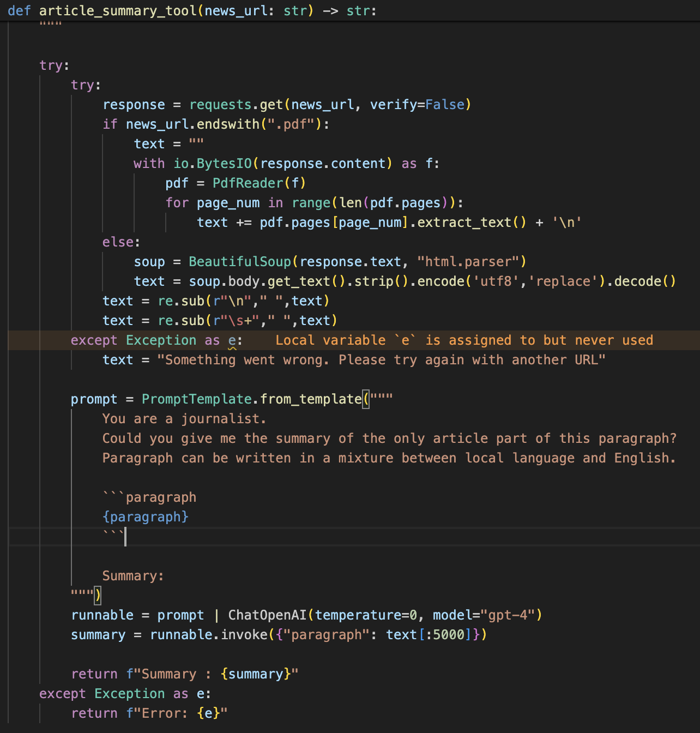Click the regex r"\s+" in re.sub line
This screenshot has height=733, width=700.
click(236, 321)
